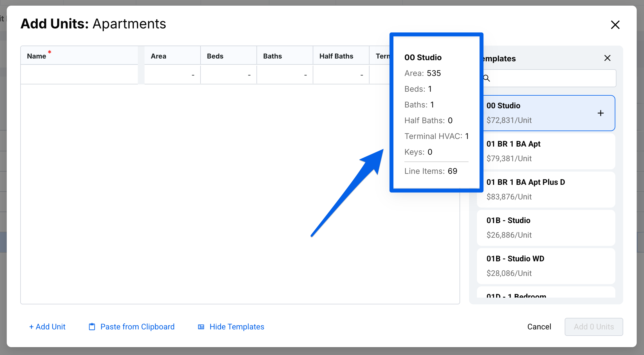Choose the 01B - Studio WD template
Screen dimensions: 644x355
pyautogui.click(x=546, y=266)
